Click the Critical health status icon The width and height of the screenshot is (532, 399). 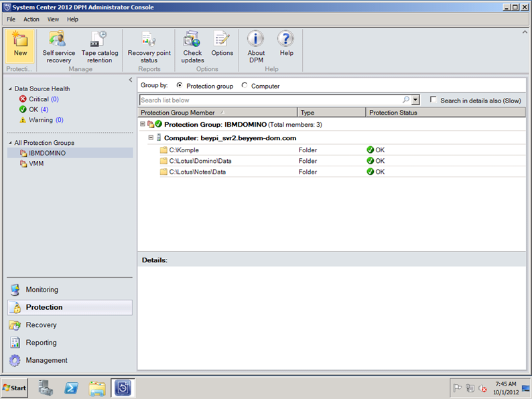[23, 99]
